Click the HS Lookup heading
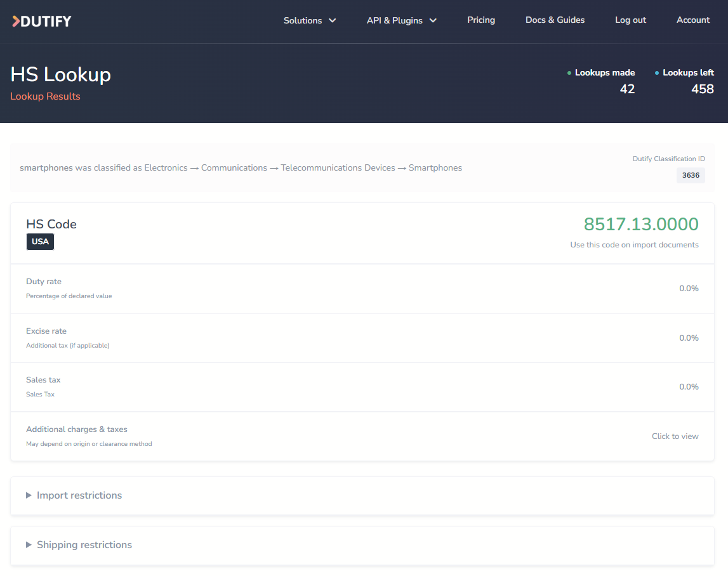Viewport: 728px width, 576px height. pos(60,74)
